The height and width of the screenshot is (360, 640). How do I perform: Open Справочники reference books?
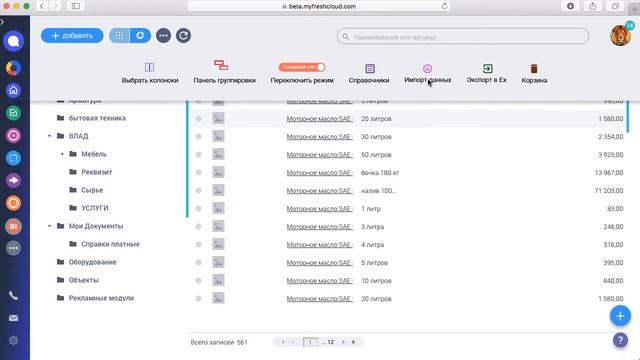point(369,73)
